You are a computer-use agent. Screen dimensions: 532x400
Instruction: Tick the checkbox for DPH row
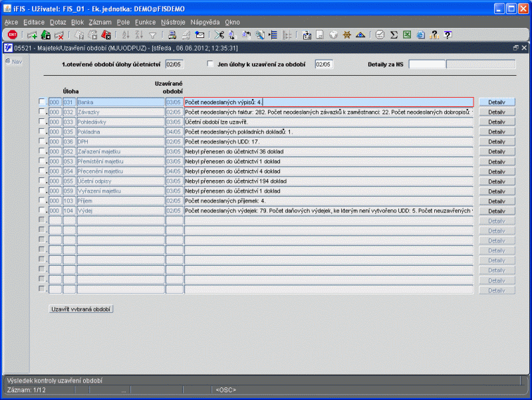pos(42,141)
